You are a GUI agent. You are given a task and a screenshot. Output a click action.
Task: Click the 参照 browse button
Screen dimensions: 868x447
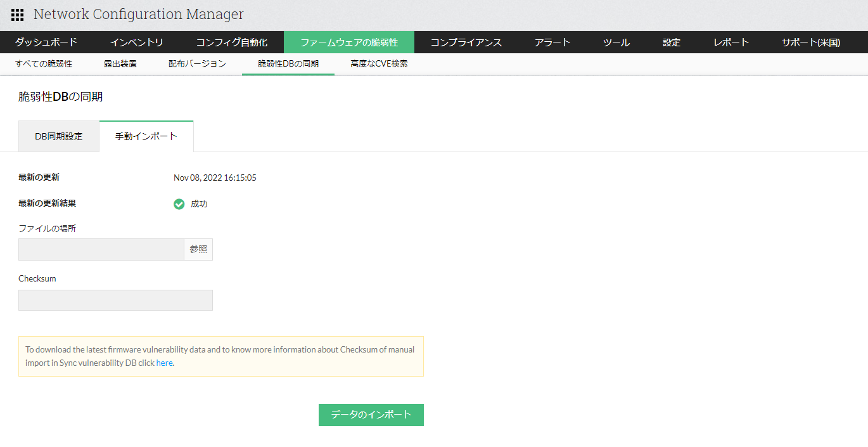198,249
